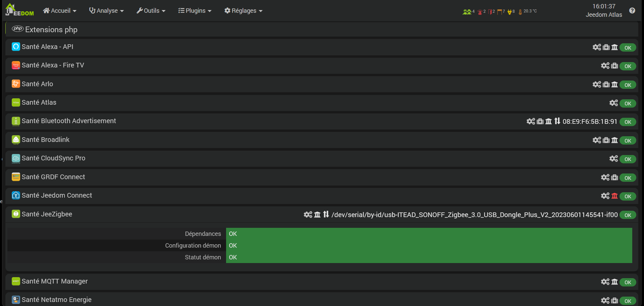Click the gears icon on GRDF Connect row
This screenshot has width=644, height=306.
coord(605,177)
